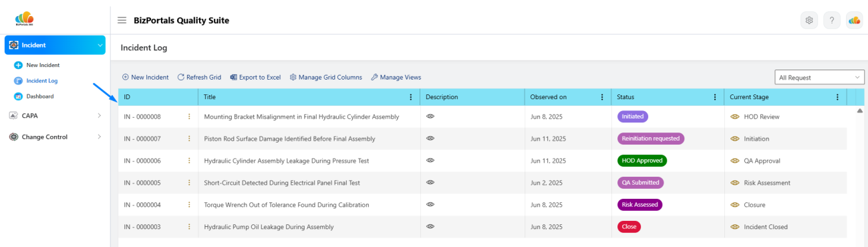
Task: Click the help question mark icon
Action: point(831,20)
